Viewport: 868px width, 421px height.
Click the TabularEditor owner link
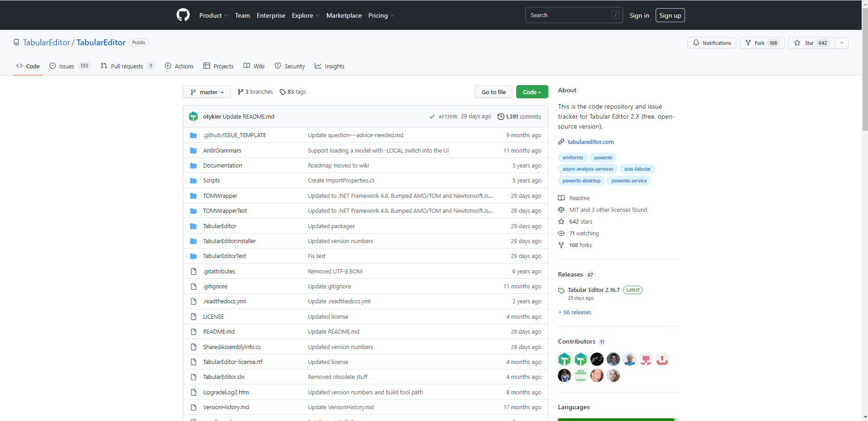click(x=47, y=43)
